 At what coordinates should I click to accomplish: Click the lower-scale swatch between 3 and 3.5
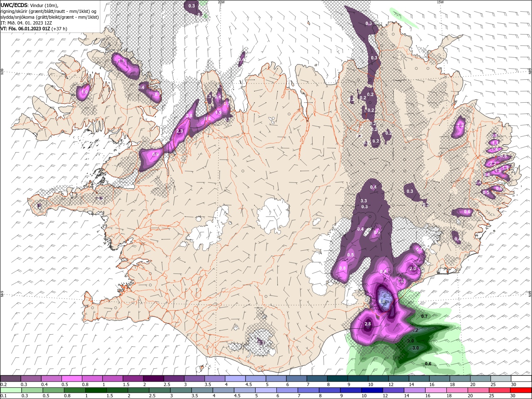[x=181, y=390]
